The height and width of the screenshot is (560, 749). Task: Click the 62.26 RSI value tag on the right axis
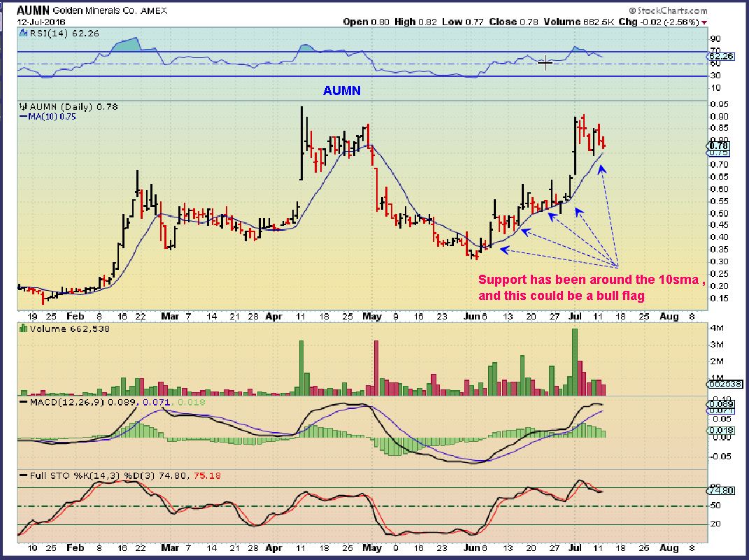[720, 57]
